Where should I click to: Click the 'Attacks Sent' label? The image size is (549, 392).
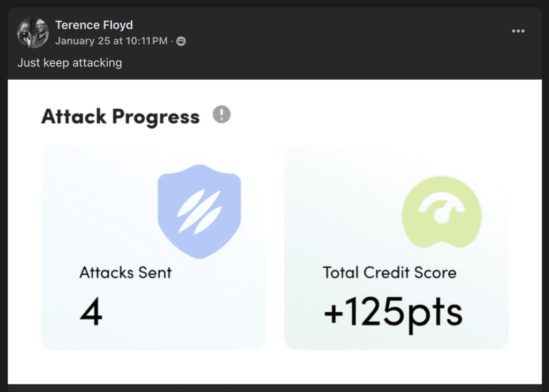click(x=125, y=273)
